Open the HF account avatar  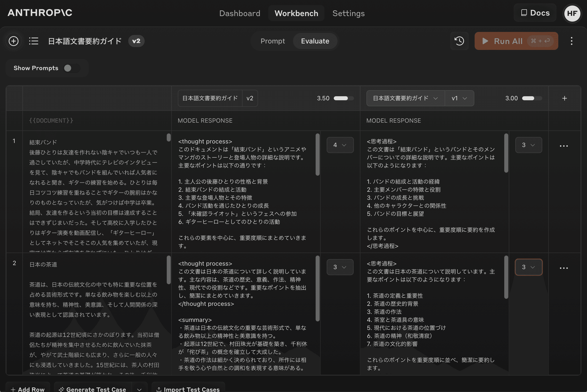pos(572,13)
